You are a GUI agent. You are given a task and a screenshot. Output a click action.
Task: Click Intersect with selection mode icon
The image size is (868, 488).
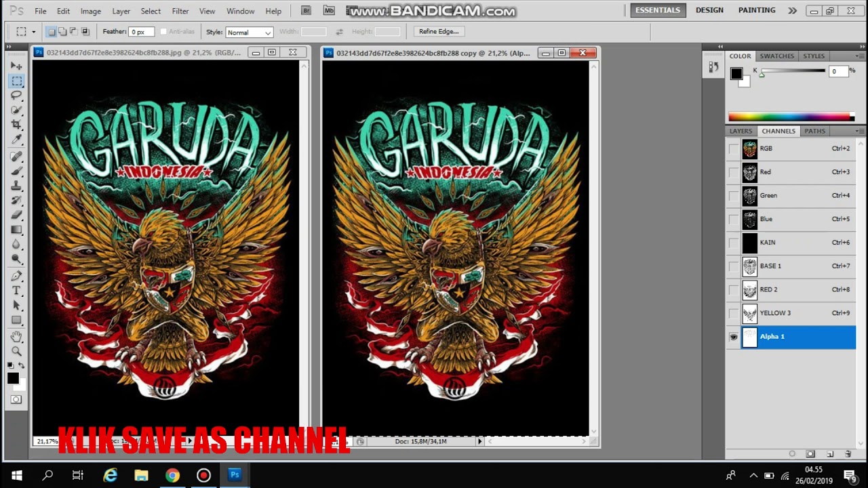[x=85, y=32]
